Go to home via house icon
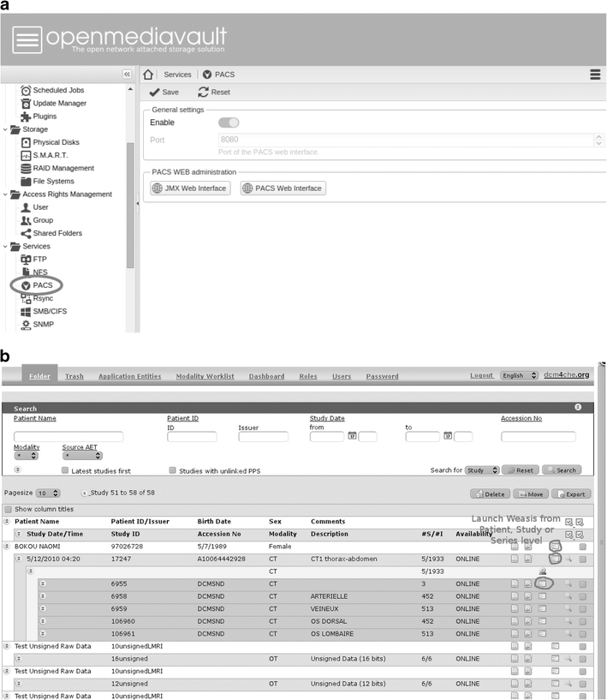 click(x=148, y=75)
